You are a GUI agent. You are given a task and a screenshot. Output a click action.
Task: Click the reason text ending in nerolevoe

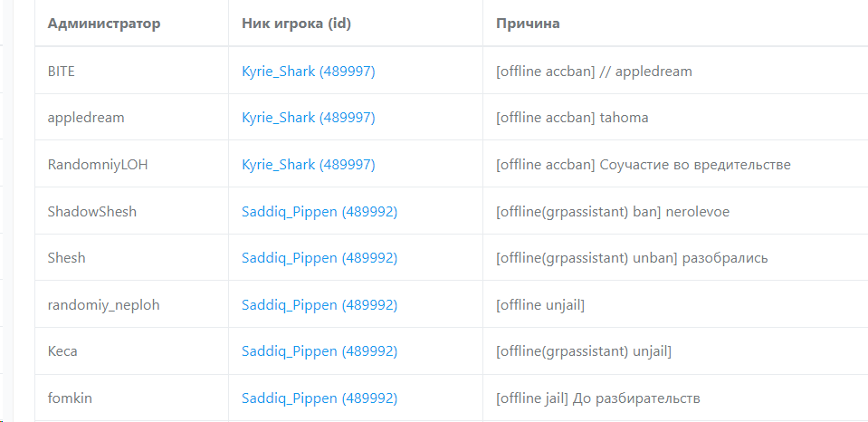click(x=613, y=212)
